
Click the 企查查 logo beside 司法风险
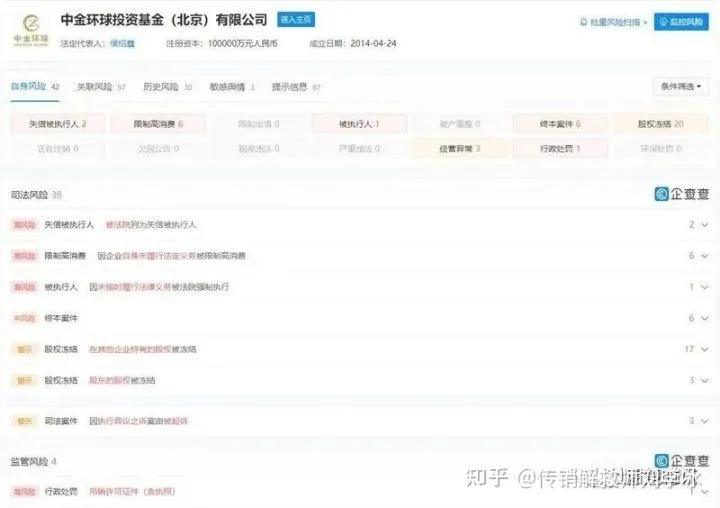[682, 194]
